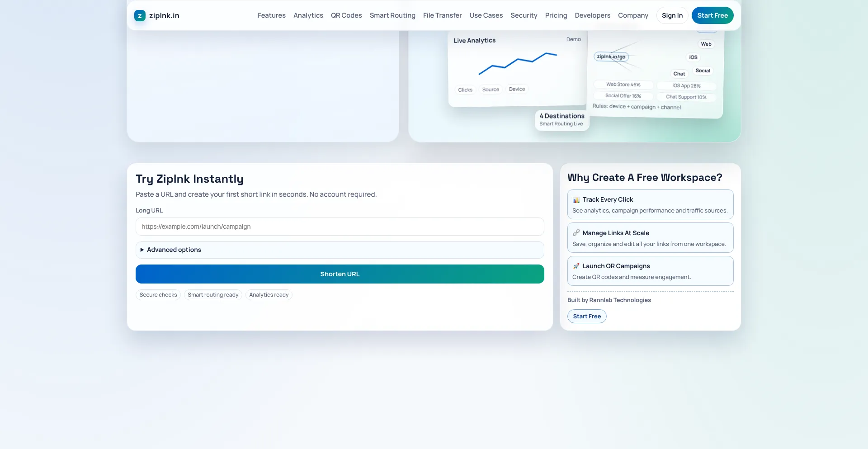This screenshot has width=868, height=449.
Task: Click the Sign In button
Action: click(672, 15)
